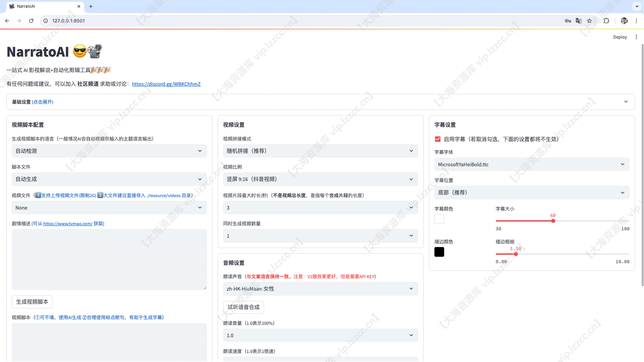Bookmark this tab with star icon
The image size is (644, 362).
[589, 21]
